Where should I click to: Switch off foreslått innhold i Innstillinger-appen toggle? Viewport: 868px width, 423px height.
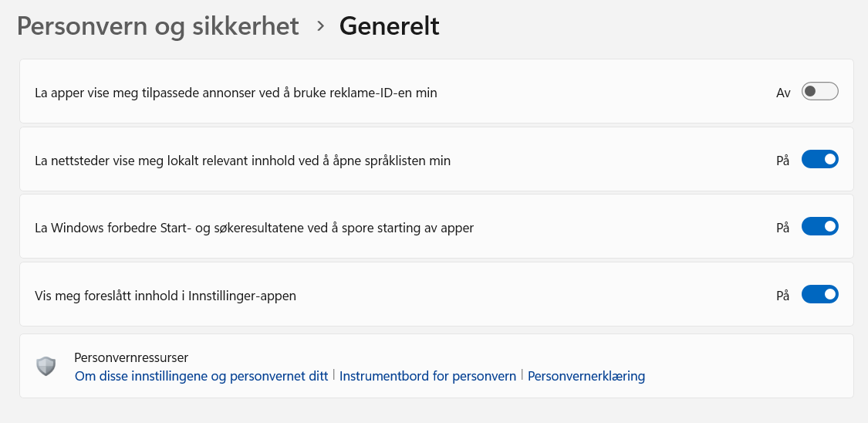coord(819,295)
